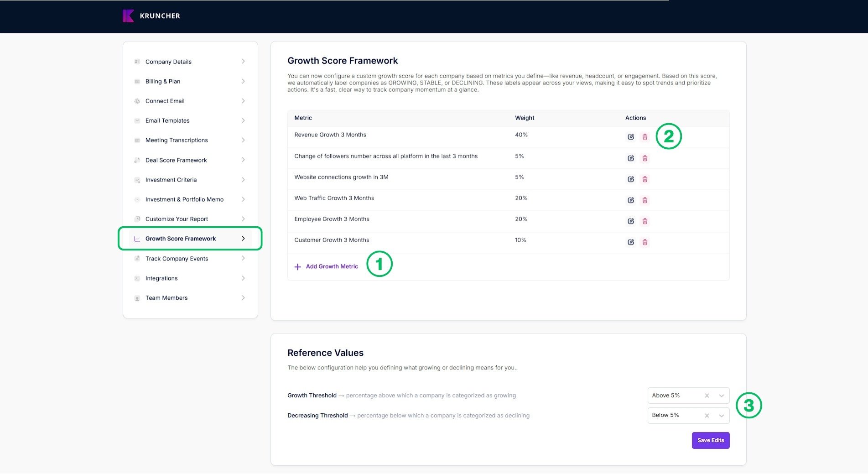Open the Team Members page
This screenshot has width=868, height=474.
(190, 298)
